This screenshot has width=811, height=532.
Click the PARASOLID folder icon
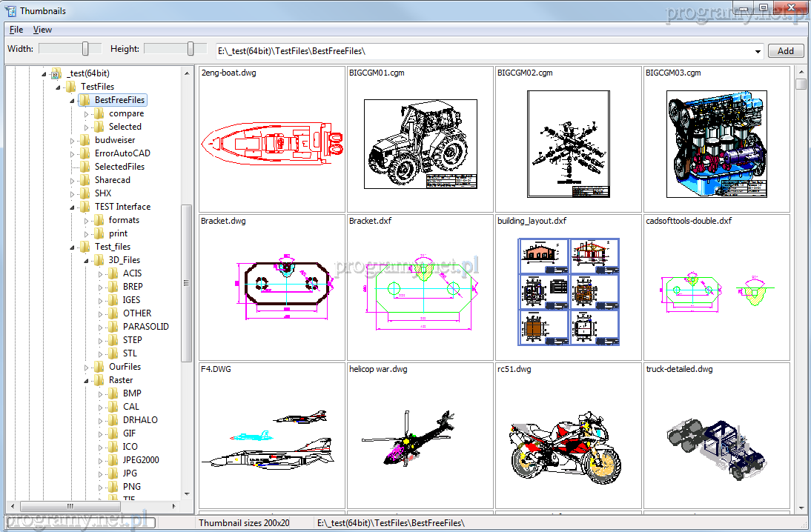pos(112,327)
